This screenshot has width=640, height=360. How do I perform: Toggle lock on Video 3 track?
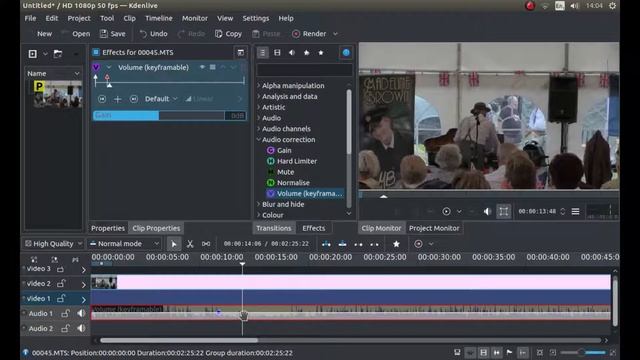pyautogui.click(x=60, y=269)
